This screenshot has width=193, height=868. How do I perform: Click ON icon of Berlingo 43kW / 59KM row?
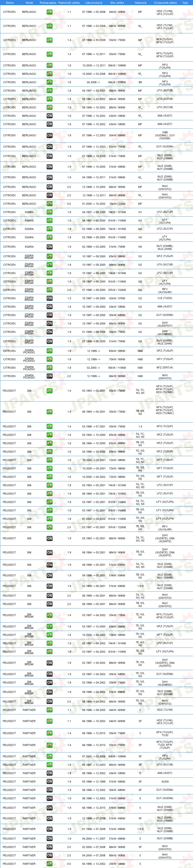(50, 116)
